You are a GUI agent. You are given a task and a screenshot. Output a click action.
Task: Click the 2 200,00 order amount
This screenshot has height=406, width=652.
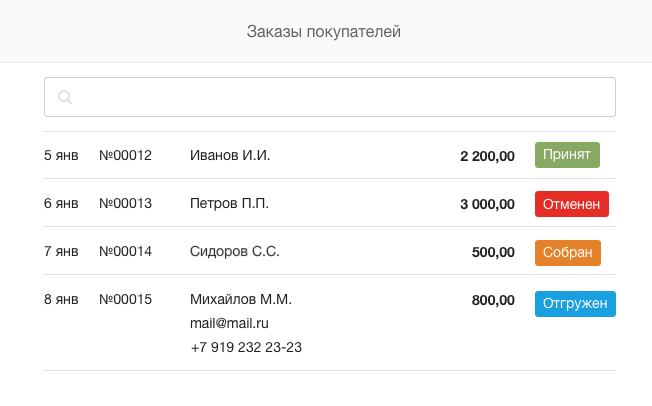[x=487, y=156]
